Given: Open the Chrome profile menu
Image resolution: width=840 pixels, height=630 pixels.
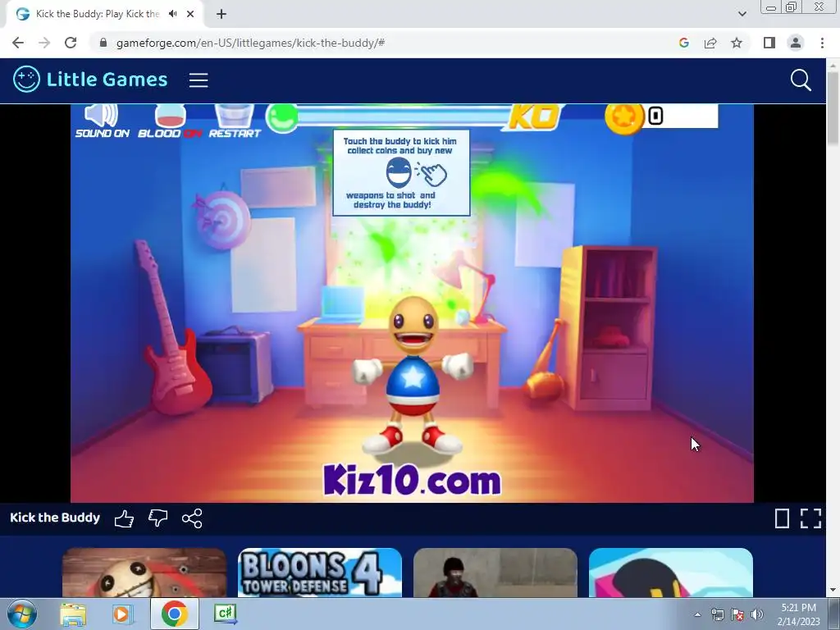Looking at the screenshot, I should pos(796,43).
